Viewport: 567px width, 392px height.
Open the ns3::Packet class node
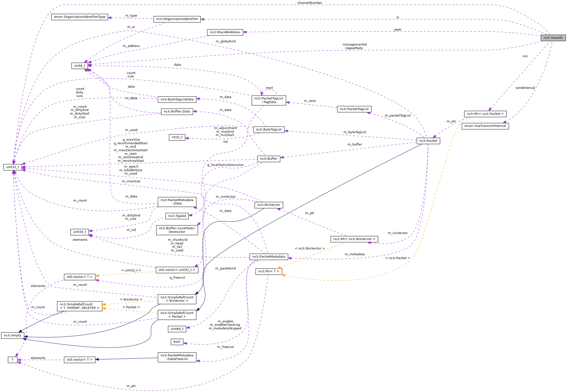[428, 141]
